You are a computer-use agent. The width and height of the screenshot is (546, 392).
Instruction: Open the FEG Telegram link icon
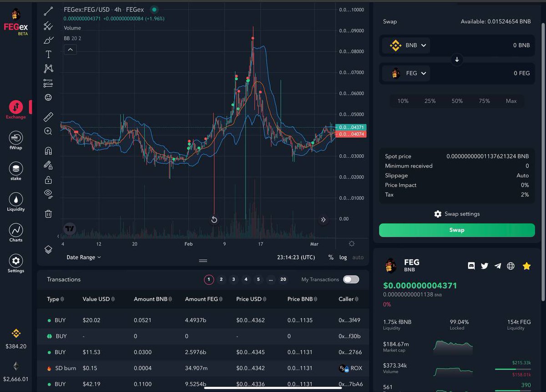[x=498, y=266]
